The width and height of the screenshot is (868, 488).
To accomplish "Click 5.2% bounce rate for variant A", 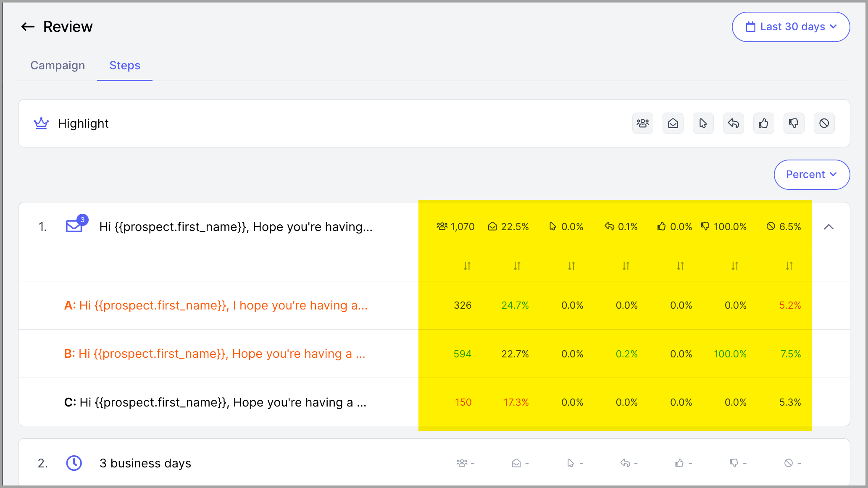I will (x=790, y=306).
